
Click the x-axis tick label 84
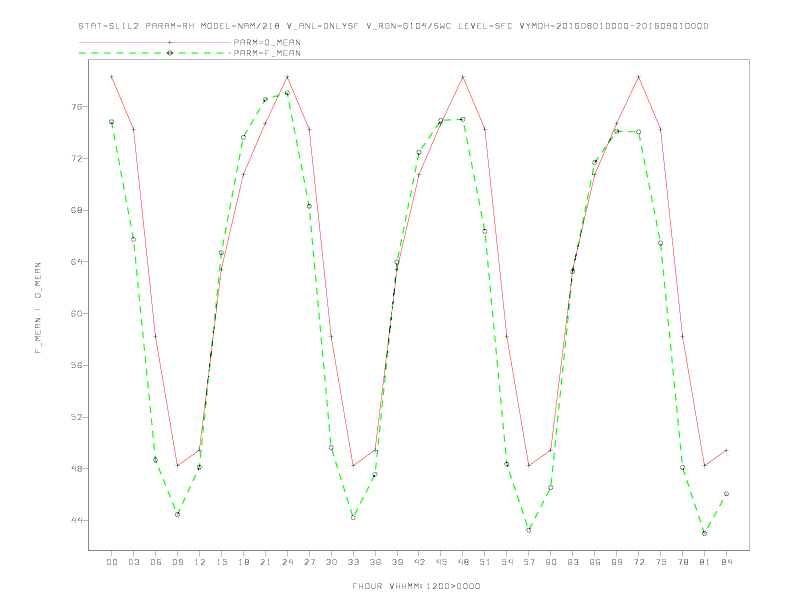click(x=726, y=562)
